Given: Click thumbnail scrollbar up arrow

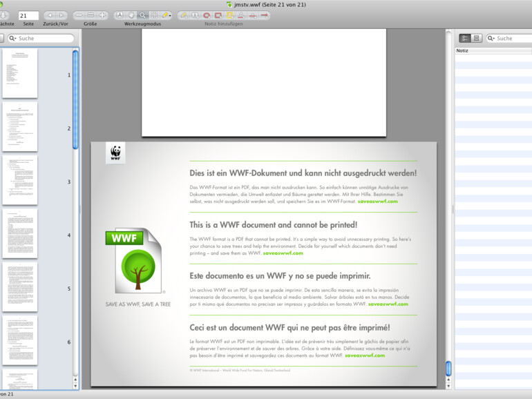Looking at the screenshot, I should click(75, 380).
